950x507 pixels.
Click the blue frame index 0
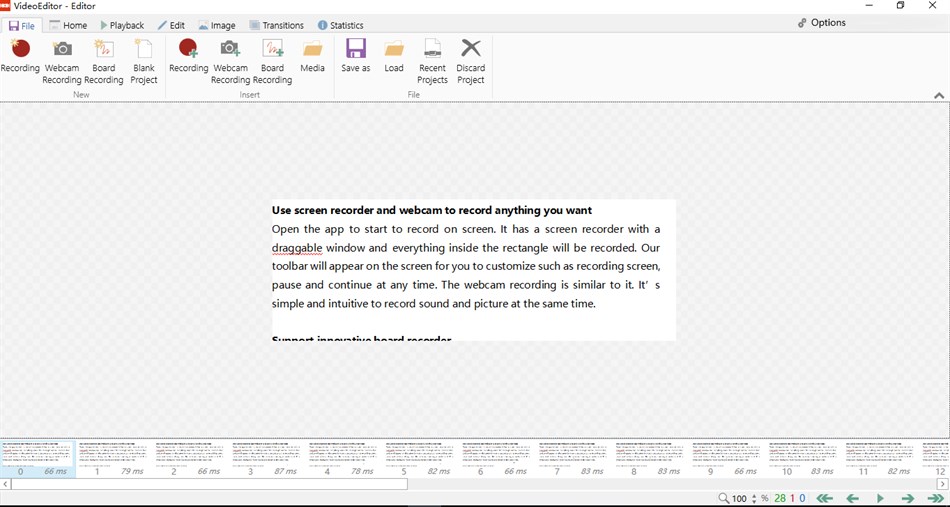click(x=803, y=499)
